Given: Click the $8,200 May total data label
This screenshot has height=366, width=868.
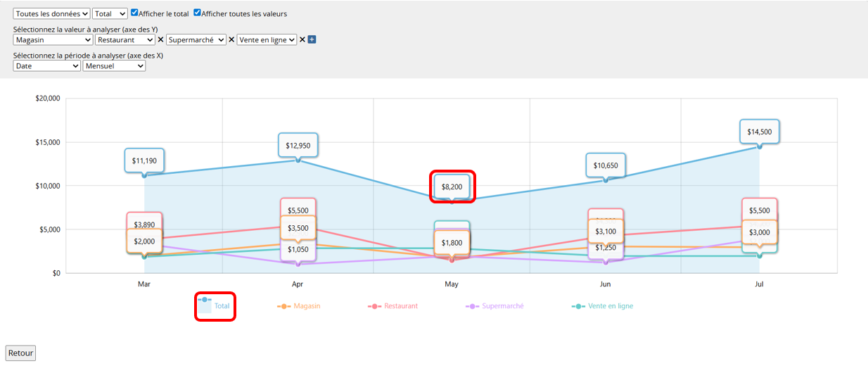Looking at the screenshot, I should (452, 187).
